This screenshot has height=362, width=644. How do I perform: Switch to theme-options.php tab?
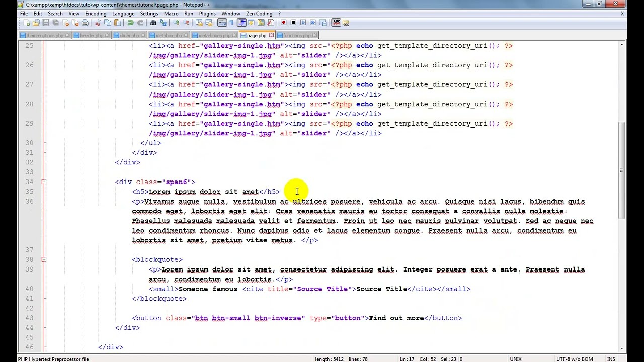(44, 35)
